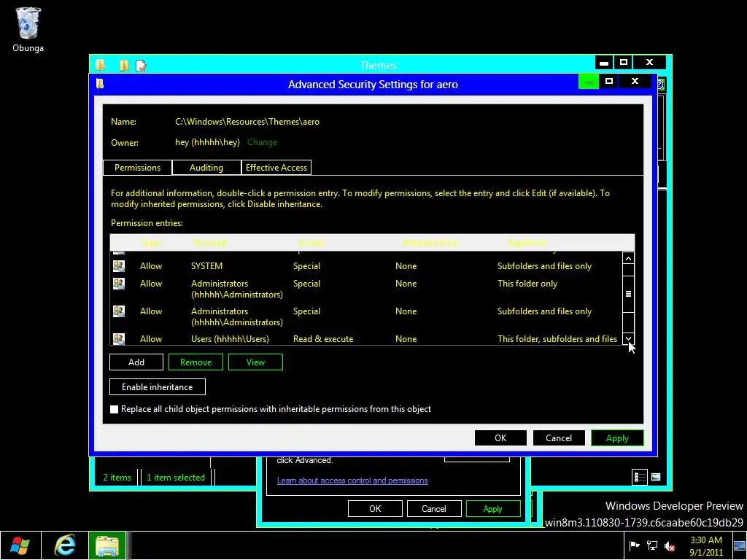747x560 pixels.
Task: Check Replace all child object permissions checkbox
Action: [115, 409]
